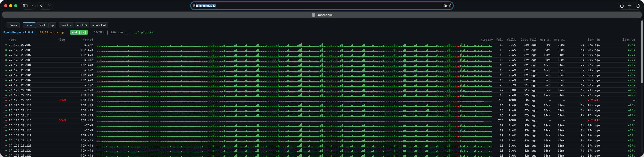Select host row 74.125.29.100

(320, 45)
